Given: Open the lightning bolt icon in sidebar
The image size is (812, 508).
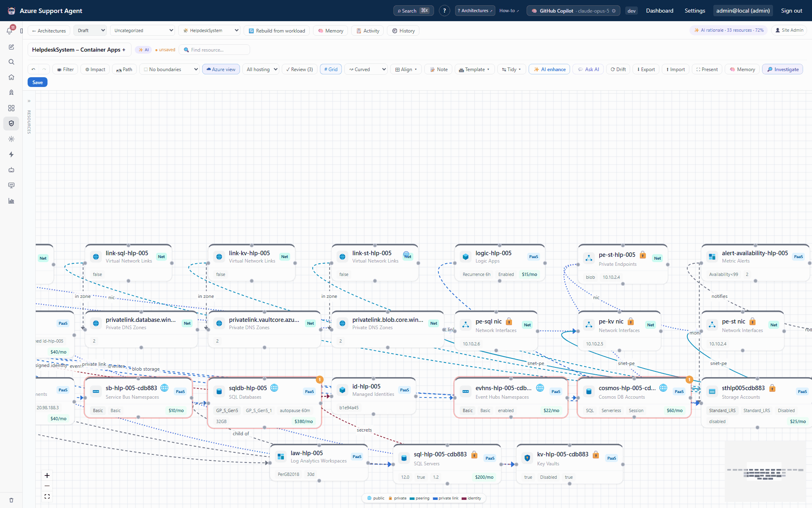Looking at the screenshot, I should tap(11, 154).
